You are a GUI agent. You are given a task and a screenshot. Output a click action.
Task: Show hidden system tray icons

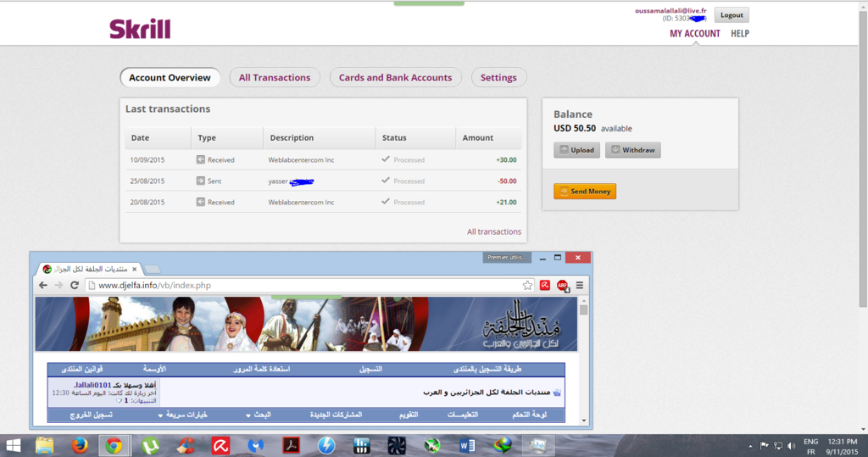click(751, 446)
